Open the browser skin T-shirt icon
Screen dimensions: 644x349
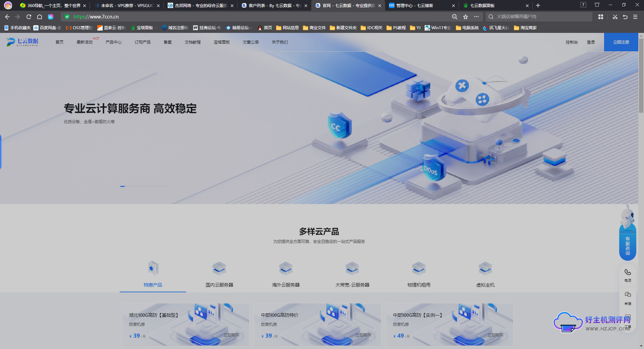coord(597,5)
